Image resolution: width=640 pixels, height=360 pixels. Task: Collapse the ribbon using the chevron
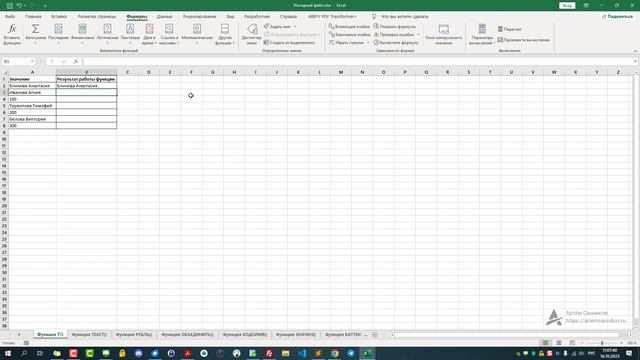coord(635,51)
